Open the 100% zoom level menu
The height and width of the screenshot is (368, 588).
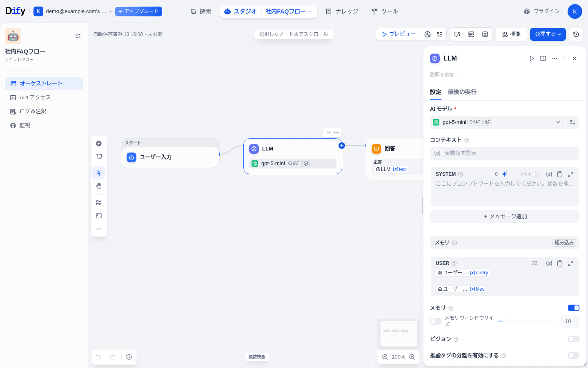tap(399, 357)
